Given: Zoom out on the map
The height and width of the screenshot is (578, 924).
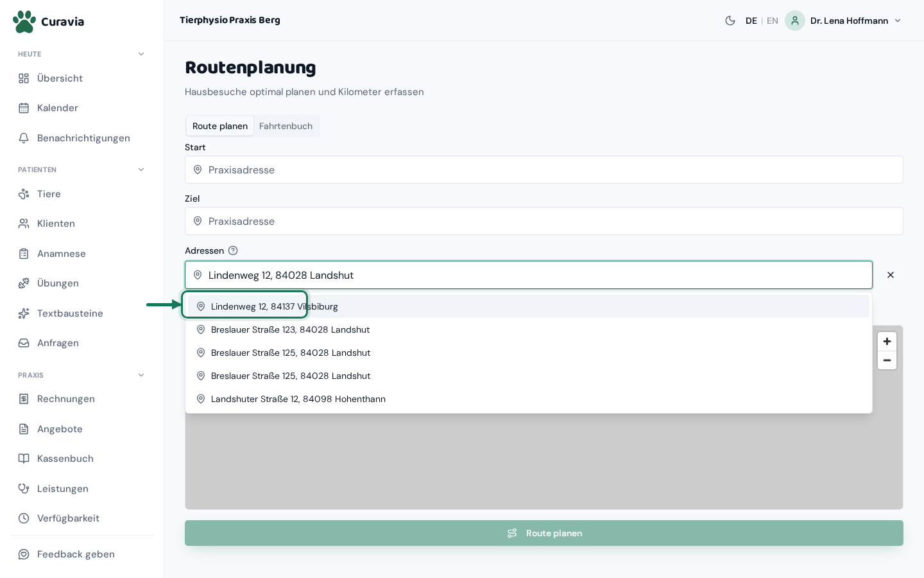Looking at the screenshot, I should coord(887,360).
